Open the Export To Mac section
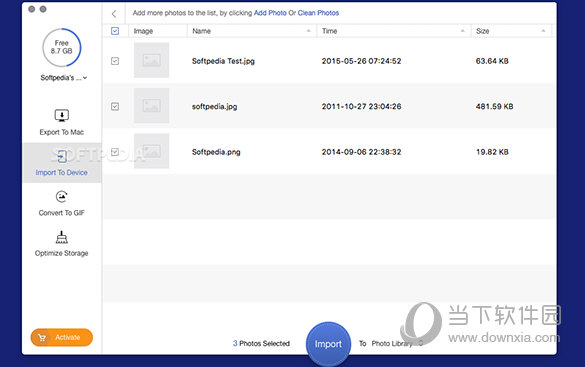 (62, 122)
